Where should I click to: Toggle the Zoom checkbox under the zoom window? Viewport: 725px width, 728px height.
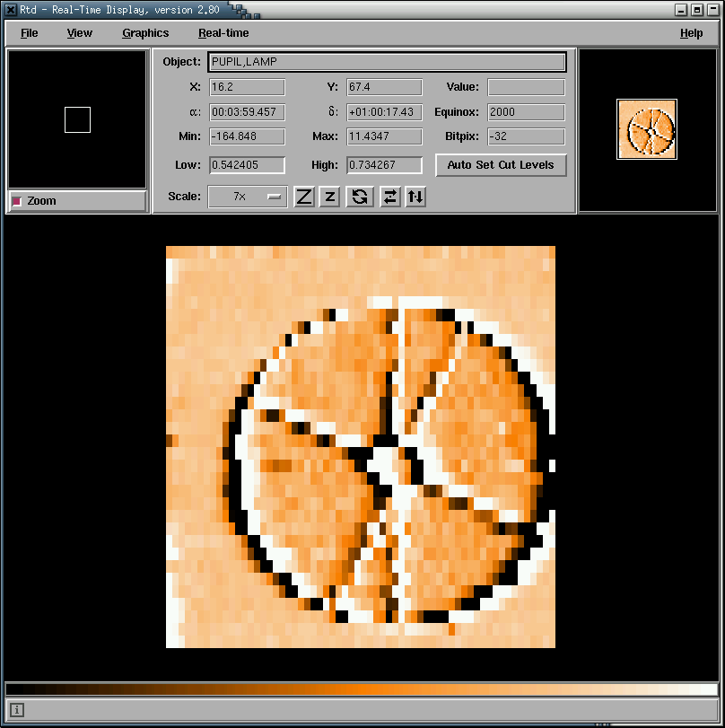(17, 201)
